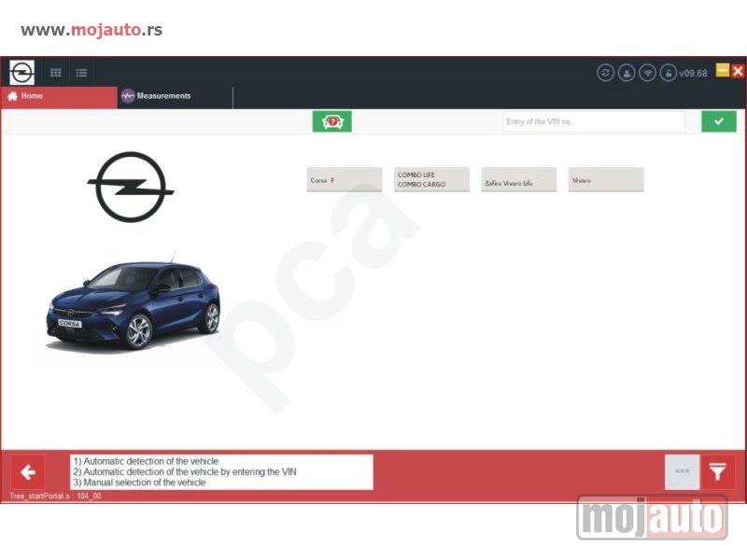Screen dimensions: 747x560
Task: Confirm VIN with green checkmark button
Action: pos(719,121)
